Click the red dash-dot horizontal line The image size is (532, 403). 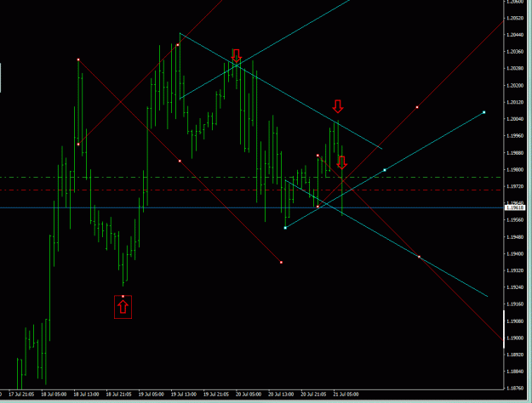pos(251,190)
